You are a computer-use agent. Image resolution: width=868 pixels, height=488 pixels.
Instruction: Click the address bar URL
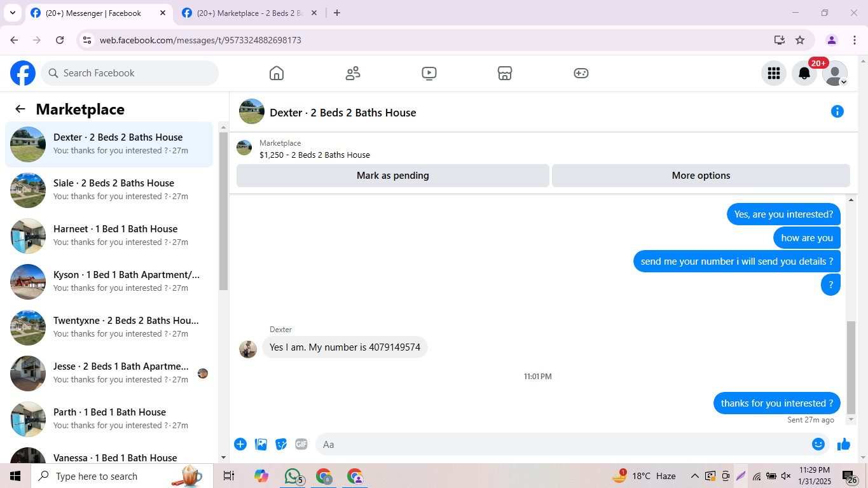pyautogui.click(x=200, y=40)
